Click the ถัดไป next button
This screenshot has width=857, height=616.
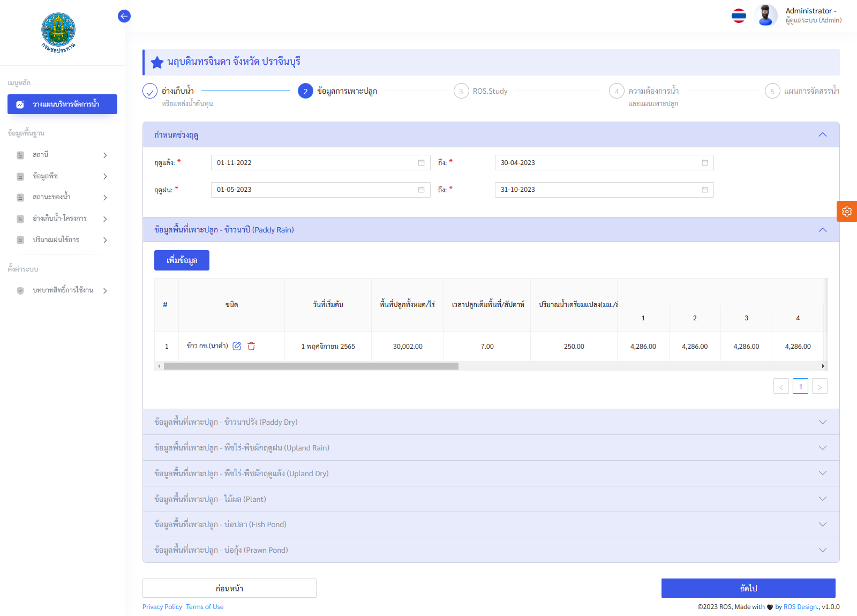748,588
